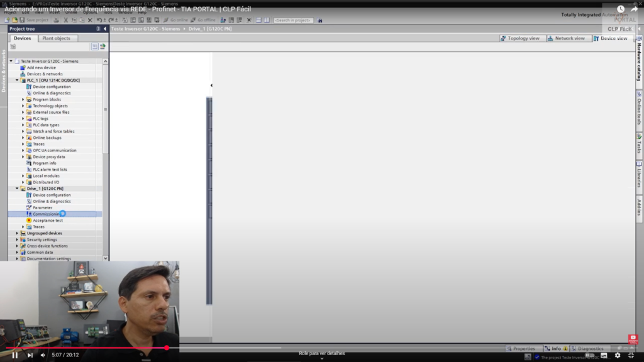Screen dimensions: 644x362
Task: Click the Drive_1 [G120C PN] breadcrumb
Action: (210, 29)
